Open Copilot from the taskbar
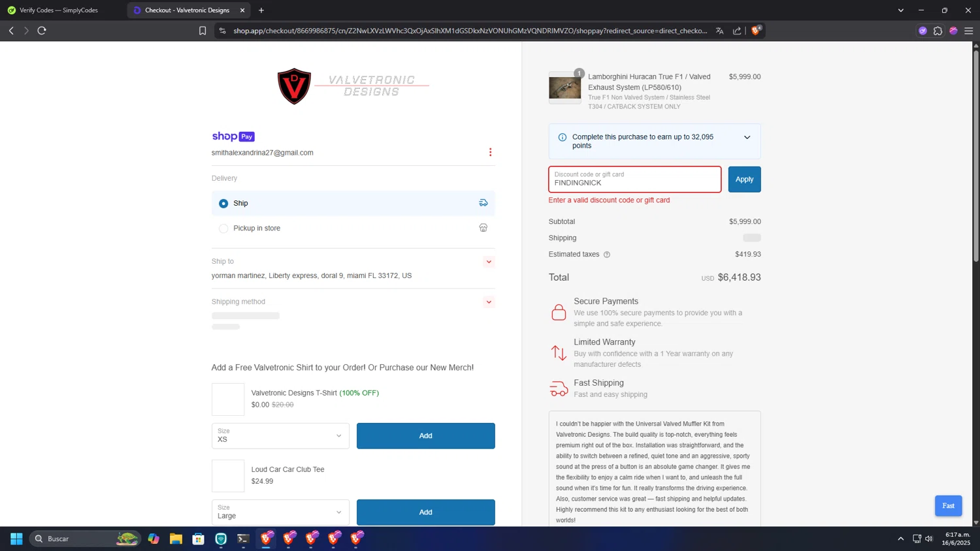 click(x=154, y=539)
